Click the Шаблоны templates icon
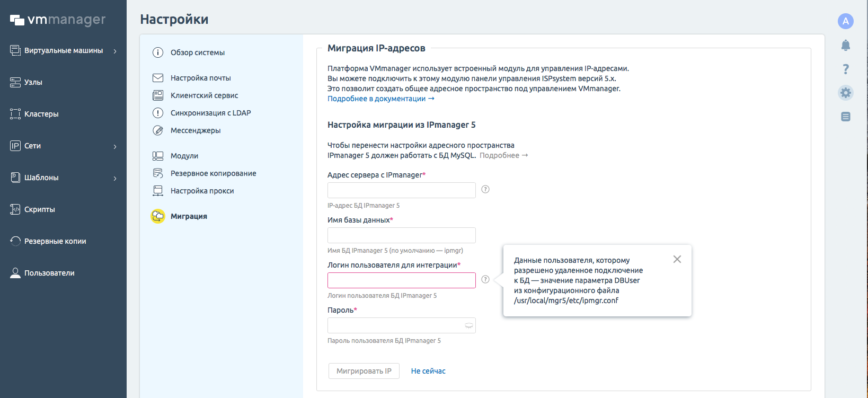Viewport: 868px width, 398px height. (x=15, y=178)
